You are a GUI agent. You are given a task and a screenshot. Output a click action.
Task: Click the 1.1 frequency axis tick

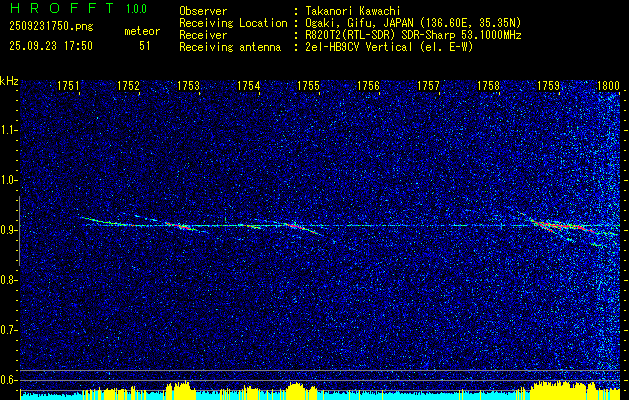pyautogui.click(x=10, y=130)
